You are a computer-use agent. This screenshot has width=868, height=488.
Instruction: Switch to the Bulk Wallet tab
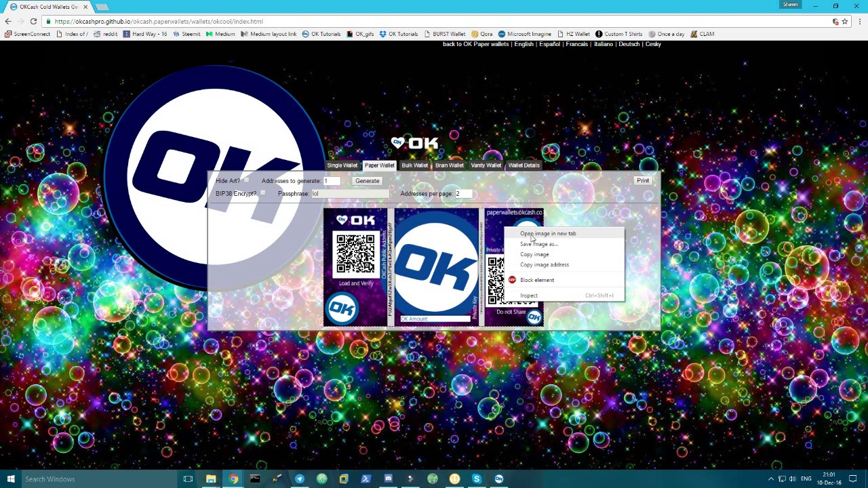click(414, 165)
